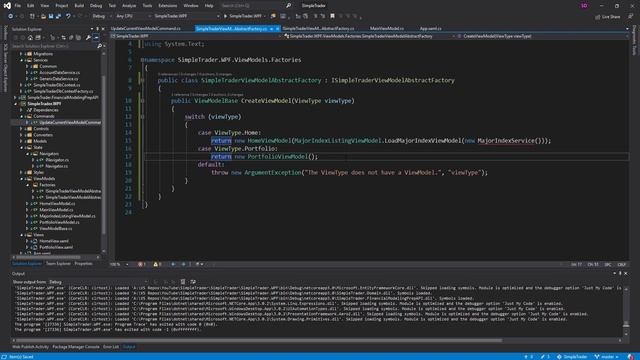Image resolution: width=640 pixels, height=360 pixels.
Task: Open the Extensions menu
Action: tap(167, 6)
